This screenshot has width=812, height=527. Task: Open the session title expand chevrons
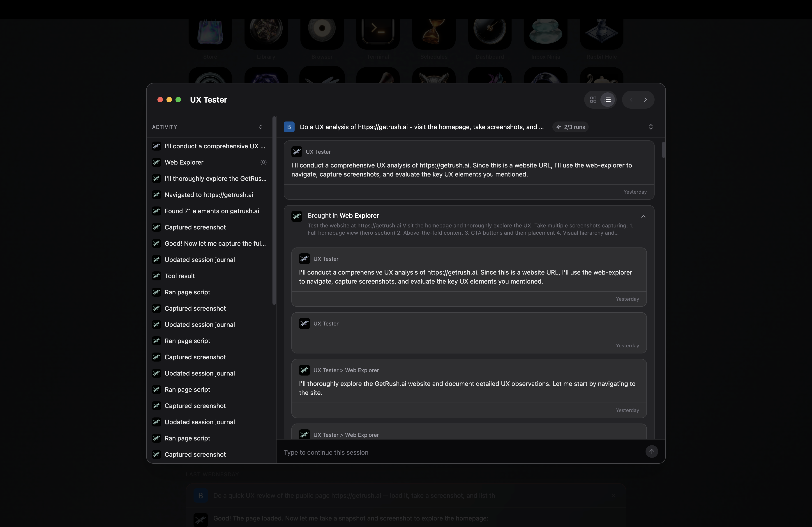coord(651,127)
